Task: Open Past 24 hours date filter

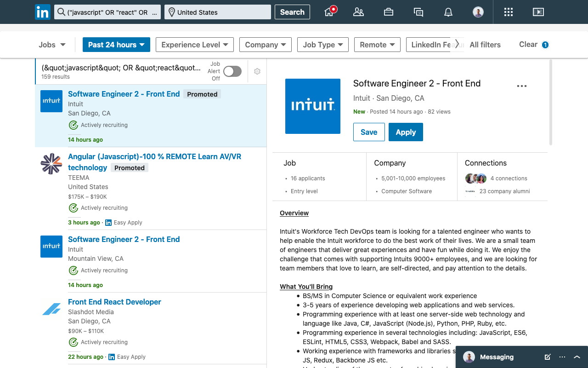Action: pyautogui.click(x=116, y=45)
